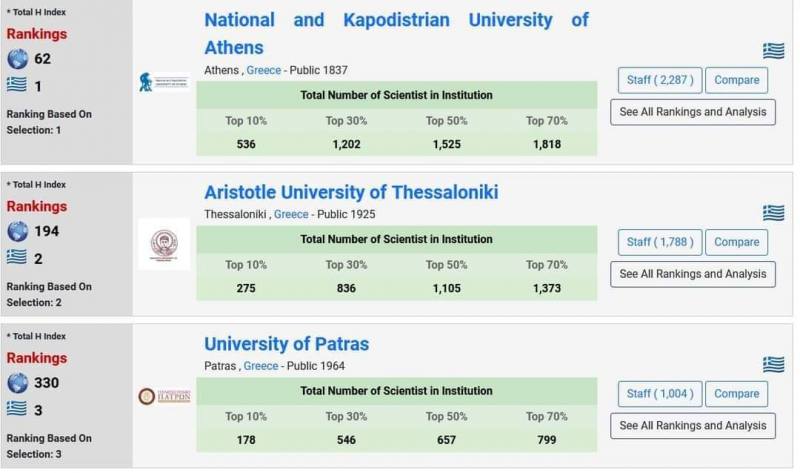Click the Greek flag icon beside rank 1
Viewport: 800px width, 473px height.
(x=17, y=86)
